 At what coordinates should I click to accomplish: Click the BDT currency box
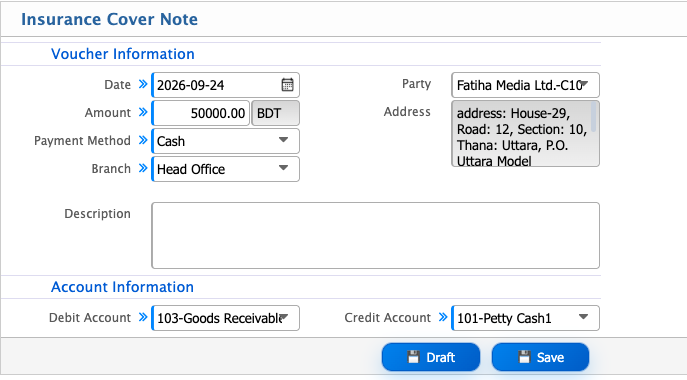tap(276, 113)
